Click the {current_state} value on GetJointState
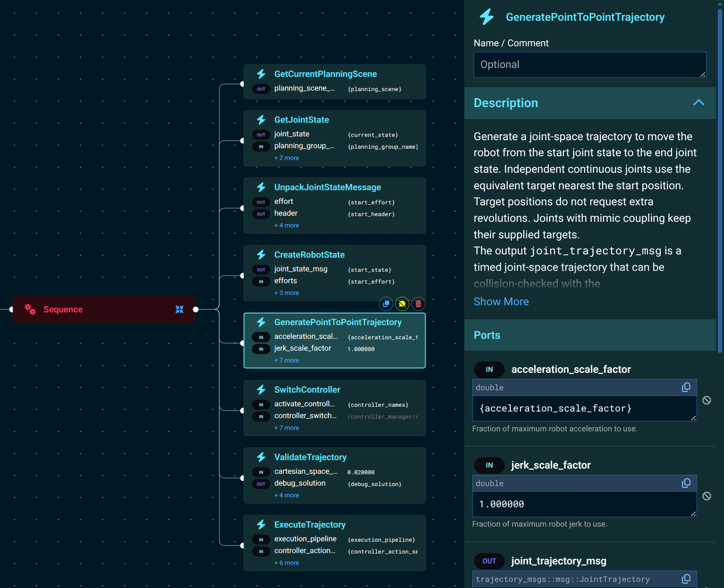This screenshot has height=588, width=724. [373, 135]
